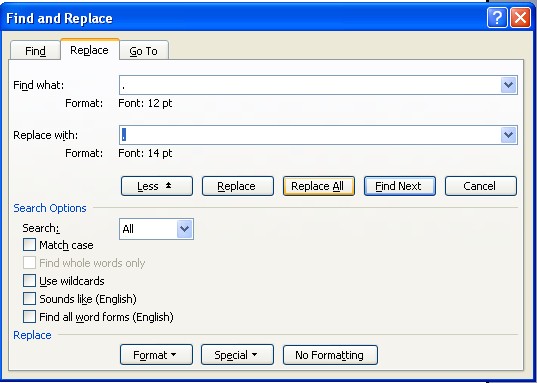This screenshot has width=537, height=383.
Task: Switch to the Find tab
Action: point(35,51)
